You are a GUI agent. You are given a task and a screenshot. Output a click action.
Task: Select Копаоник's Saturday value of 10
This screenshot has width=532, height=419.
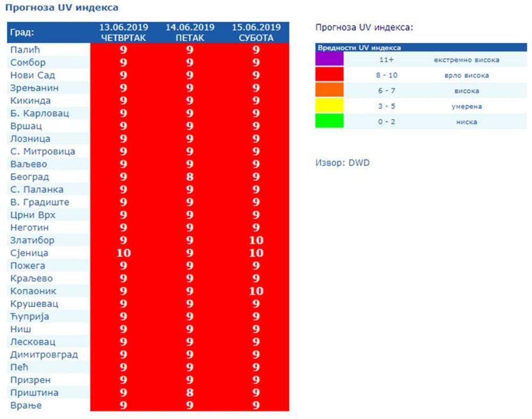click(256, 291)
